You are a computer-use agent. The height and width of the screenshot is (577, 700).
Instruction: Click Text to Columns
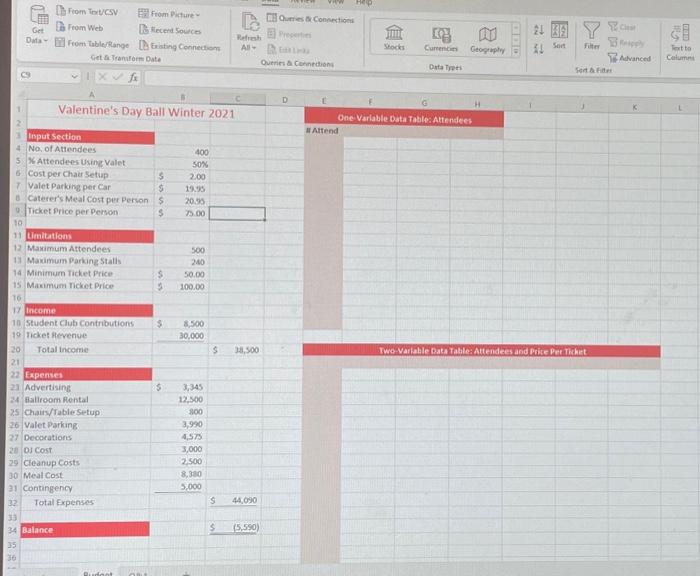click(x=680, y=43)
